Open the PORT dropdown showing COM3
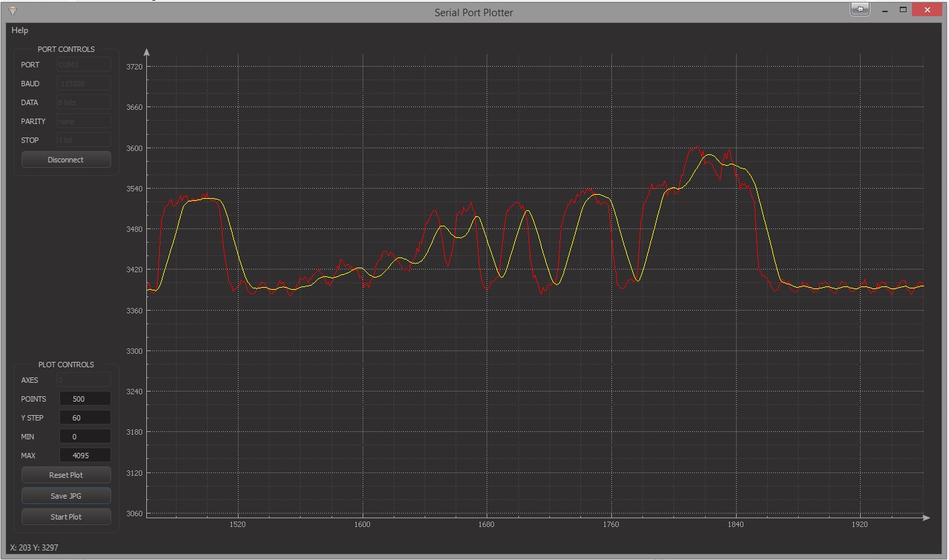The height and width of the screenshot is (560, 949). [x=84, y=65]
